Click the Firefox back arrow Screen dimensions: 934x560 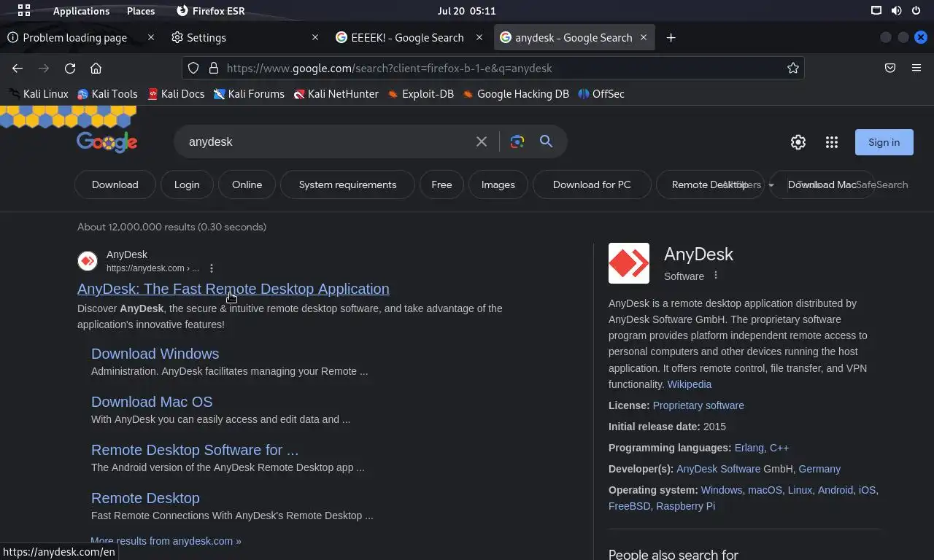tap(18, 68)
